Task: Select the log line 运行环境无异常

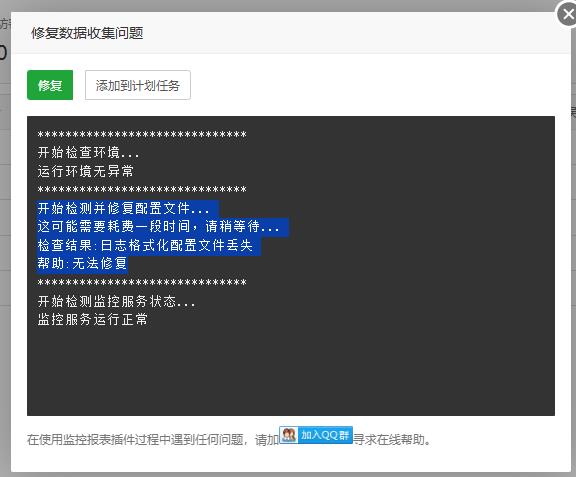Action: click(86, 171)
